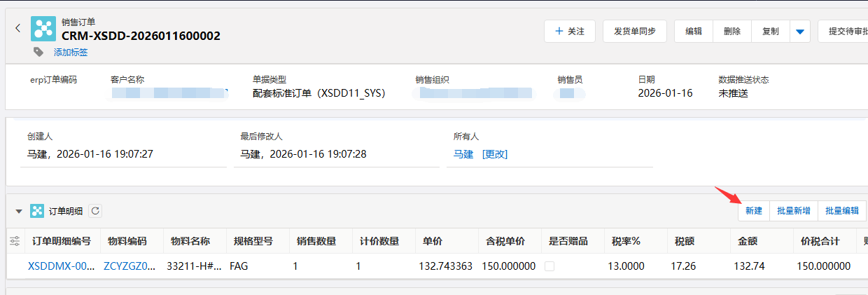Open material code link ZCYZGZ0...
868x295 pixels.
[129, 266]
